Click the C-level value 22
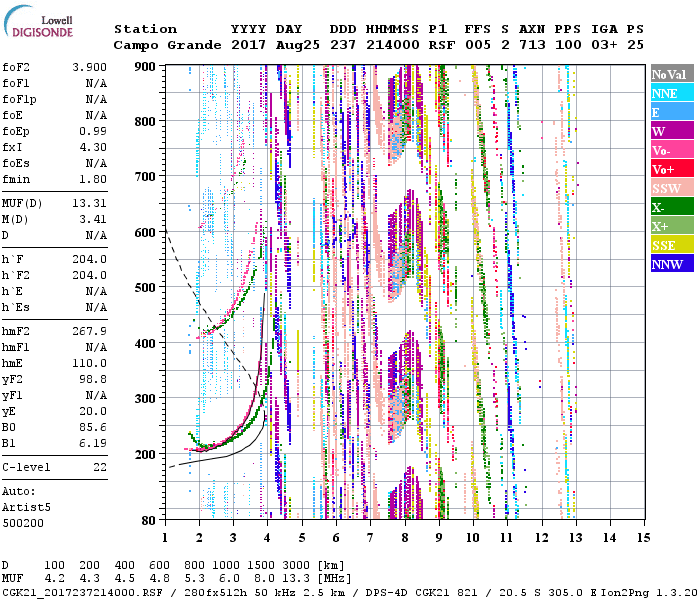 (99, 467)
